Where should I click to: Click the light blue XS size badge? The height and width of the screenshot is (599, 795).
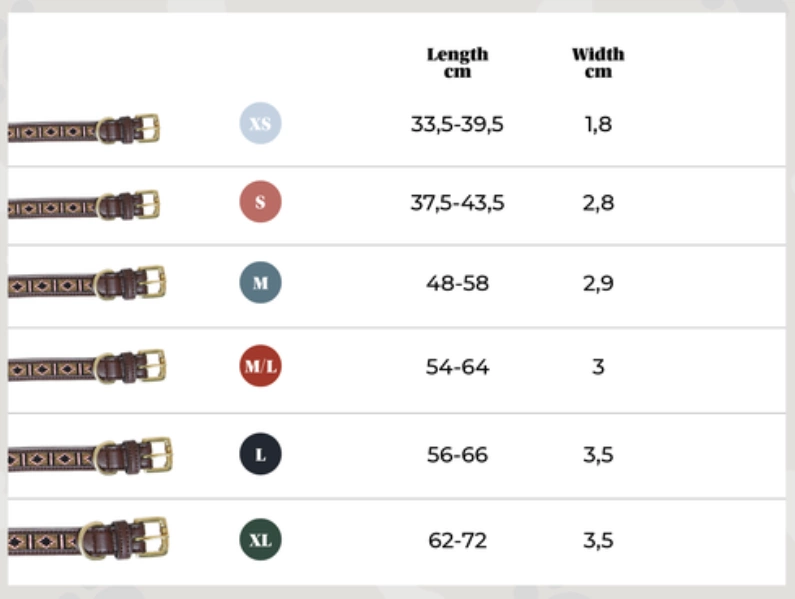[x=260, y=124]
